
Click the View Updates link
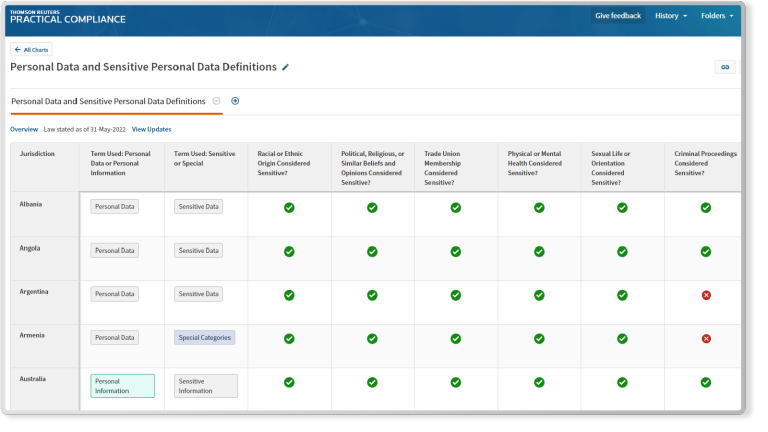point(151,129)
